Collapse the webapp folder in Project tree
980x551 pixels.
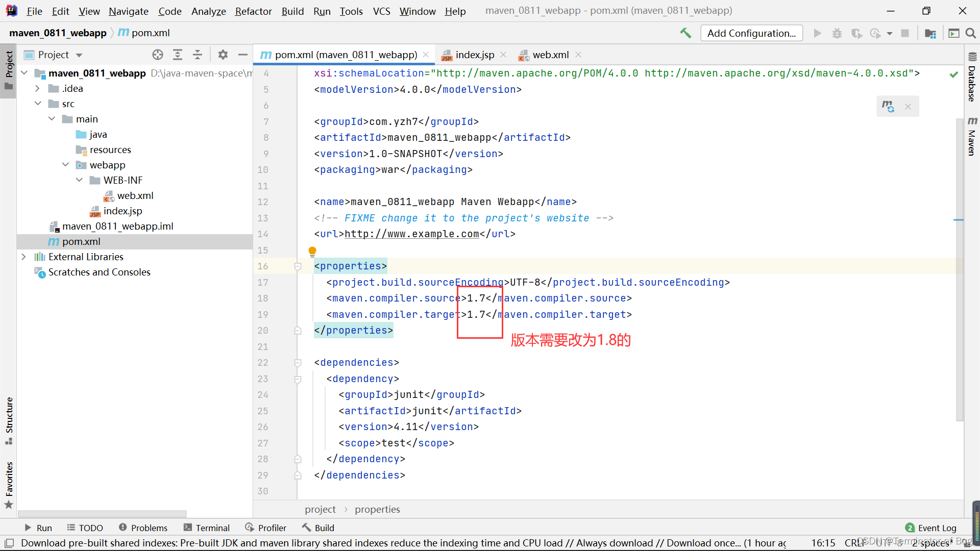pyautogui.click(x=68, y=165)
